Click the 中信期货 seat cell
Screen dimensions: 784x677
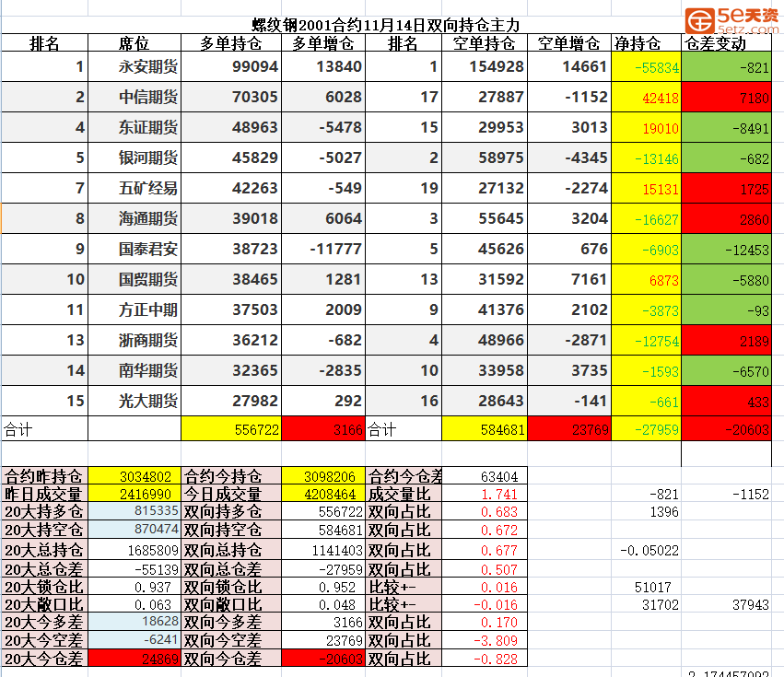coord(134,97)
